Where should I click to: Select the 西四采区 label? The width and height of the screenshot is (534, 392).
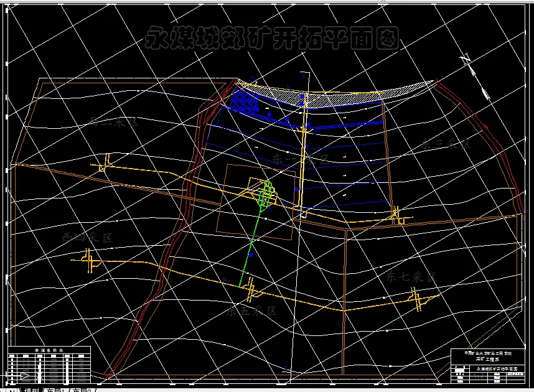87,238
